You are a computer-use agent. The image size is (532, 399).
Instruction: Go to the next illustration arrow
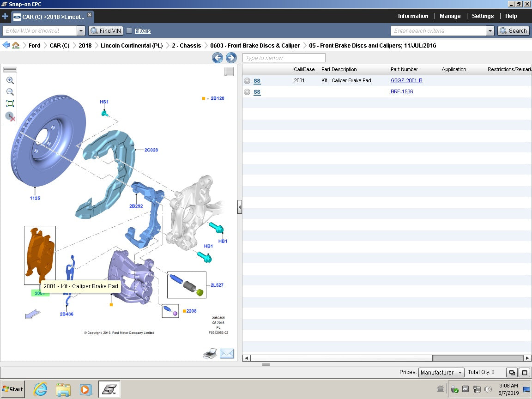(231, 58)
